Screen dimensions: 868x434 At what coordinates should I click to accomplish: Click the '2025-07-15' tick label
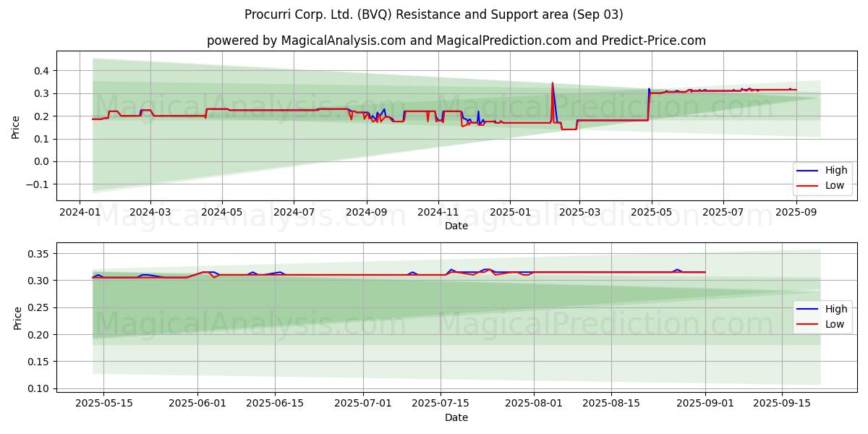[441, 404]
